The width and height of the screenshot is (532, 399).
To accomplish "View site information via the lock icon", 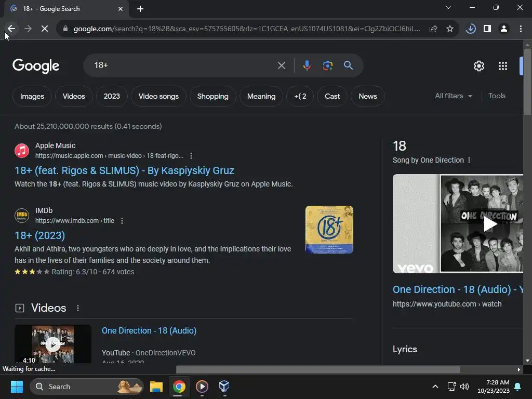I will pos(65,29).
